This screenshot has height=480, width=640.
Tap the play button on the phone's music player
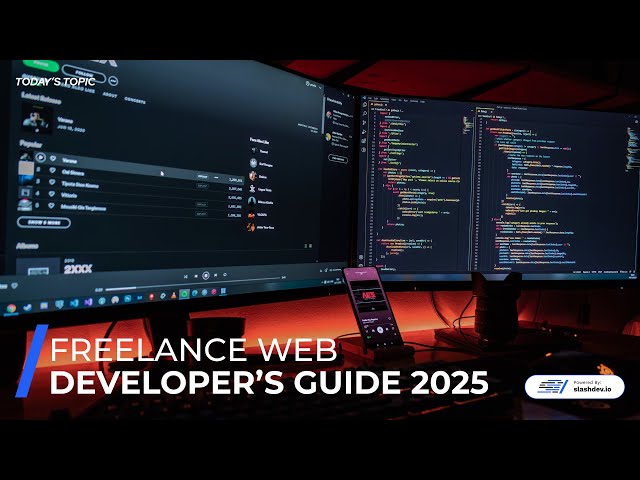pyautogui.click(x=380, y=329)
